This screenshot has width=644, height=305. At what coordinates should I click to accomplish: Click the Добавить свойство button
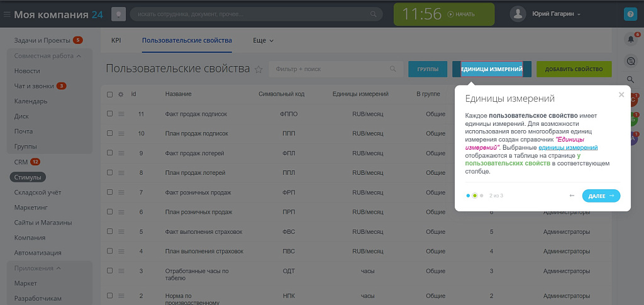point(574,69)
